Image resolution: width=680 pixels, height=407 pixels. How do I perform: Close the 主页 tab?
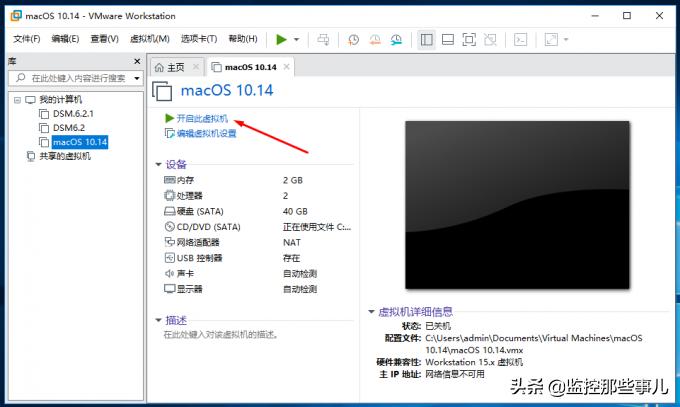(x=196, y=66)
